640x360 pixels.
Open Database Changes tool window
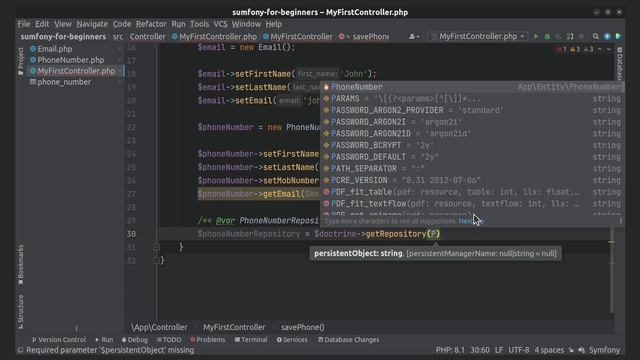tap(349, 340)
